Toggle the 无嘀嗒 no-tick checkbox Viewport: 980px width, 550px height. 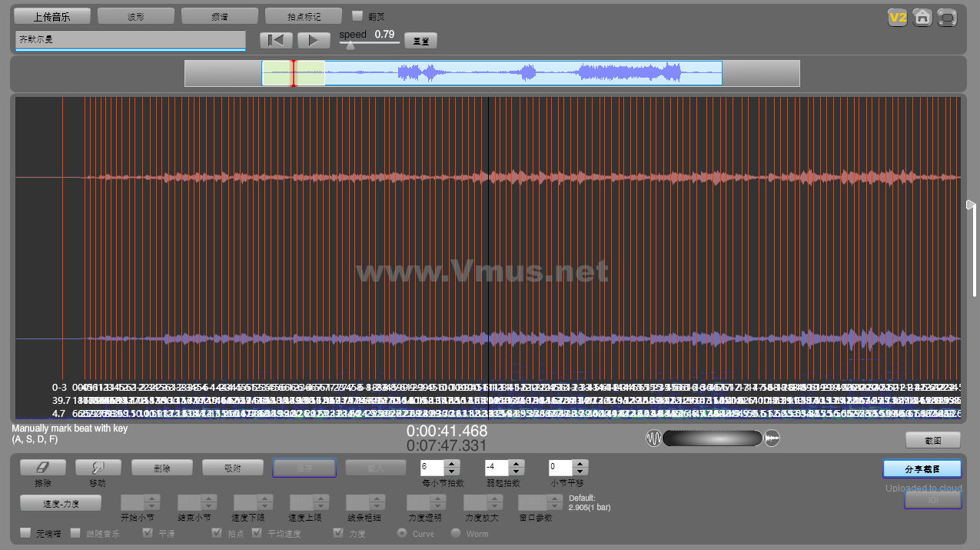[25, 532]
